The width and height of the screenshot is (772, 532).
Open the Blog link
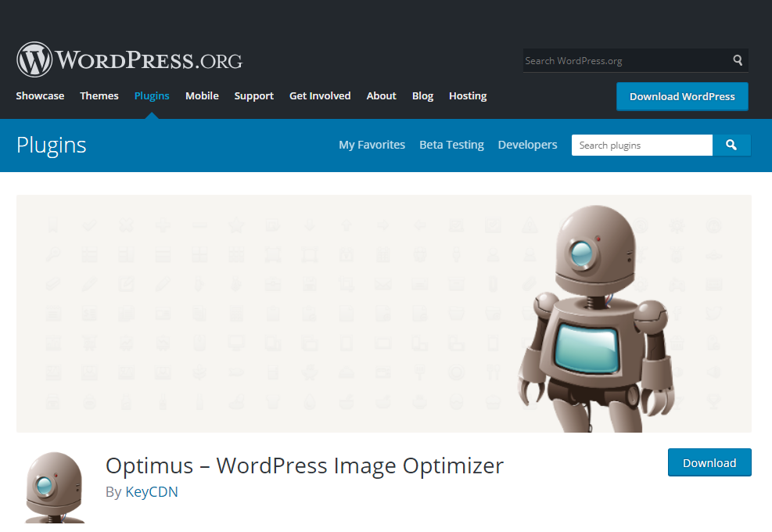[422, 96]
